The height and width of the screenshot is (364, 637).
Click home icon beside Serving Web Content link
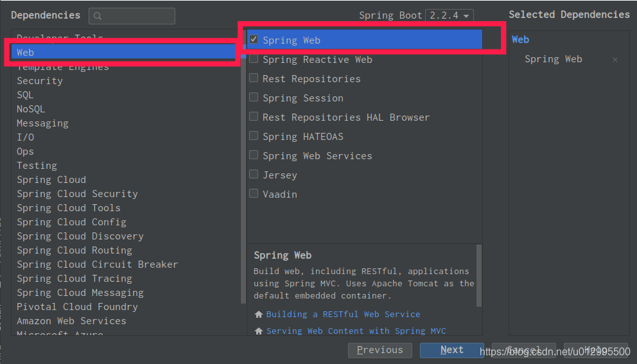tap(258, 331)
